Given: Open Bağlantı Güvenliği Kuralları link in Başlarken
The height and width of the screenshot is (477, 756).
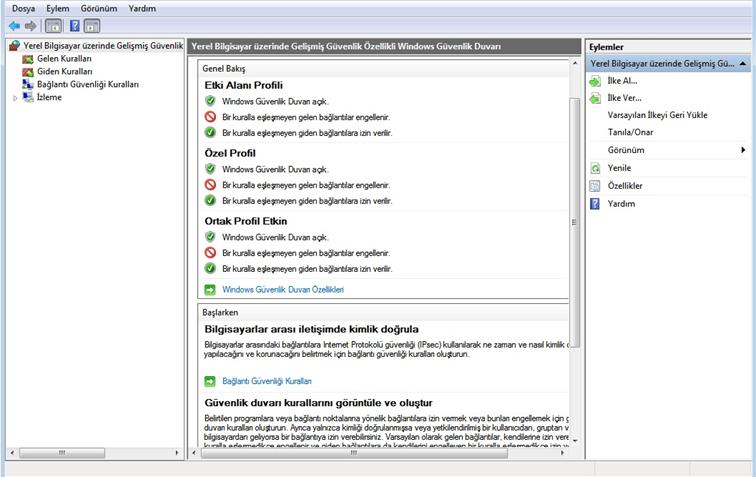Looking at the screenshot, I should [267, 381].
